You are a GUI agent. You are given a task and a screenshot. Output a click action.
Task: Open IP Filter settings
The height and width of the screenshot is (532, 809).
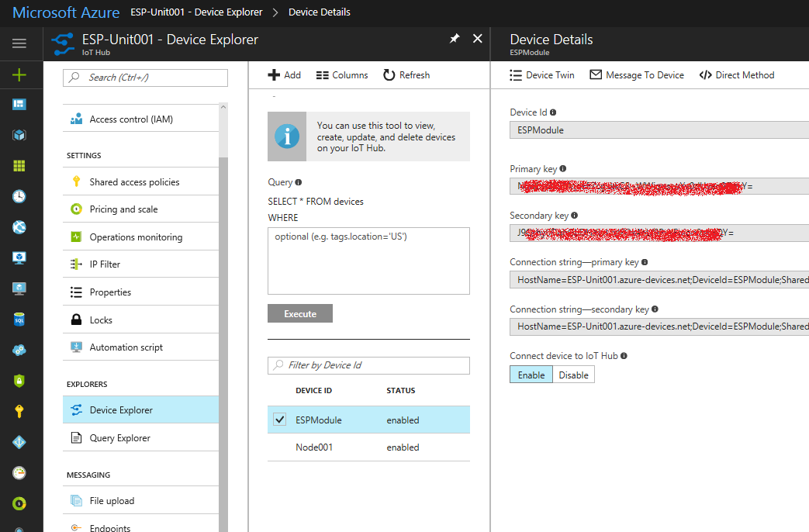coord(140,264)
